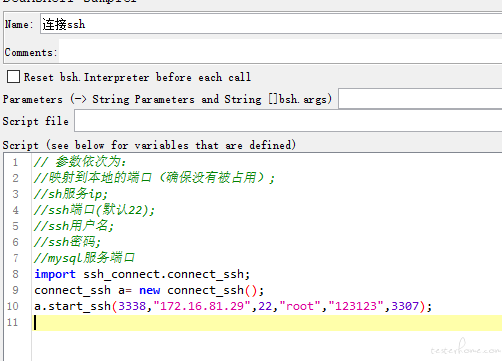Click the "root" string in script

tap(300, 306)
